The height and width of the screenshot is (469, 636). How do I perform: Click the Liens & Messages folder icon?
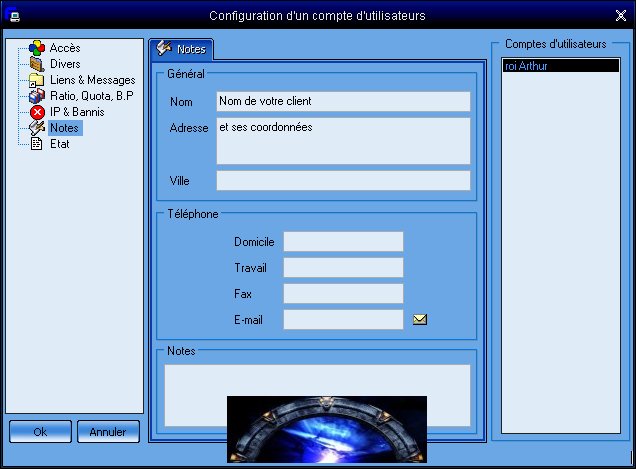coord(37,80)
